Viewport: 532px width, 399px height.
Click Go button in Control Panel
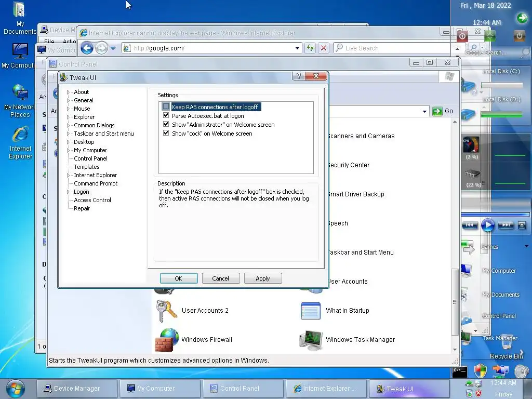(x=443, y=111)
